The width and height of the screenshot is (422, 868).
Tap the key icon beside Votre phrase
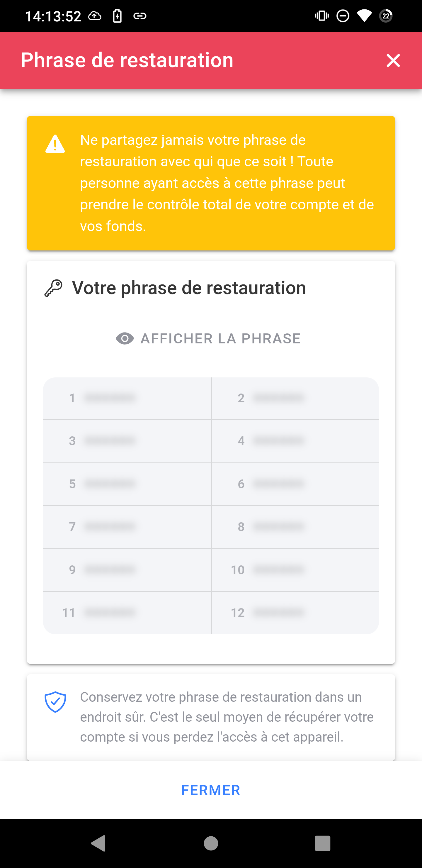(54, 288)
